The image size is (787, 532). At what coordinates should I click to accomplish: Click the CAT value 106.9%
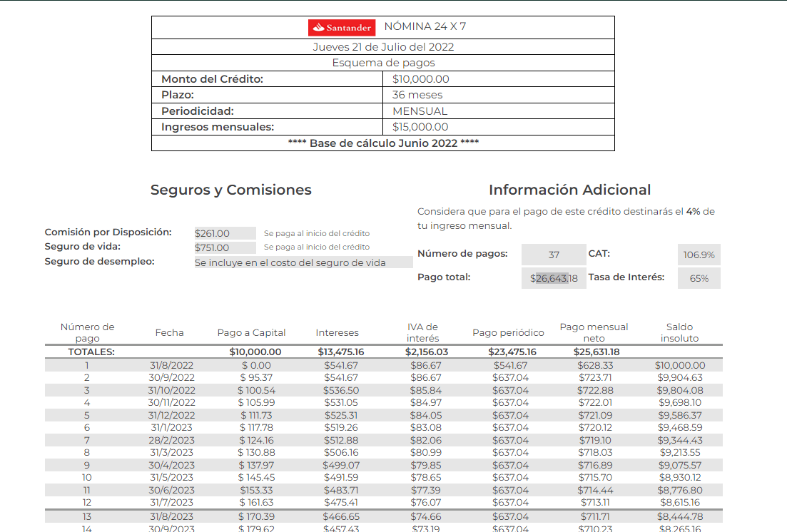pyautogui.click(x=699, y=255)
